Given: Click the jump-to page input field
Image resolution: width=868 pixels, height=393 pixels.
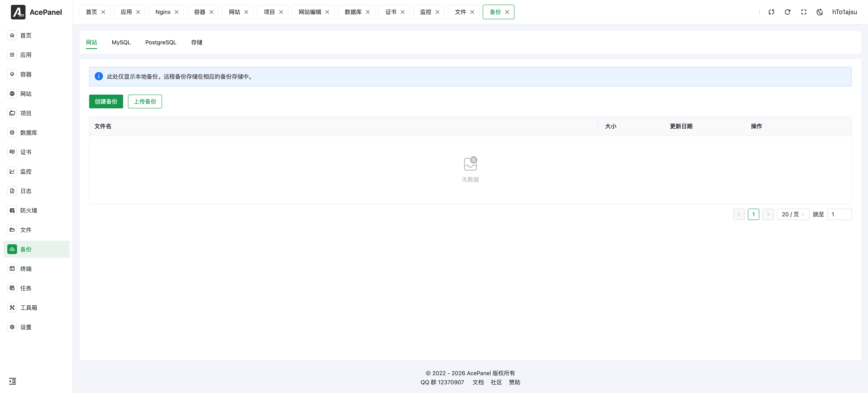Looking at the screenshot, I should [839, 214].
